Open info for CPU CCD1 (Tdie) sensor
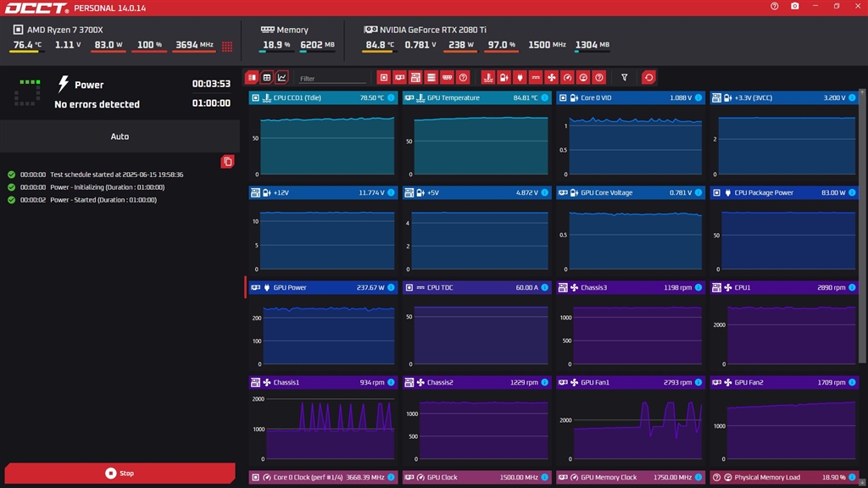The image size is (868, 488). (391, 98)
